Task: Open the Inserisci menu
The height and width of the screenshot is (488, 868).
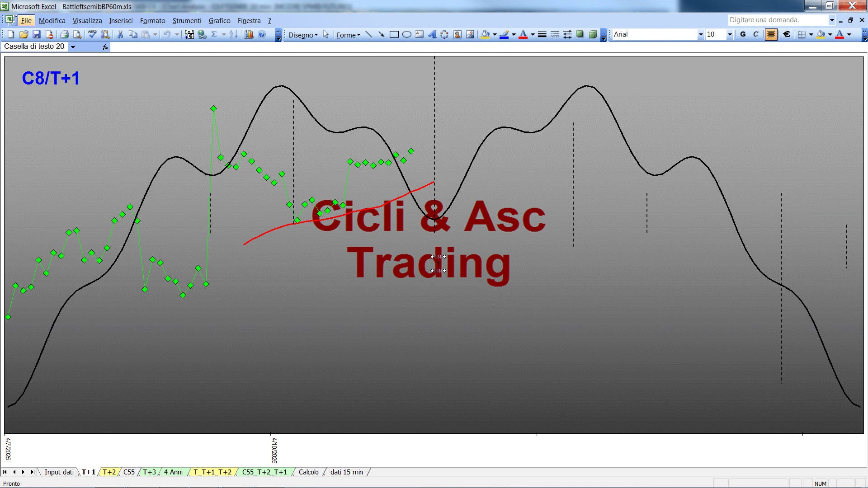Action: (121, 21)
